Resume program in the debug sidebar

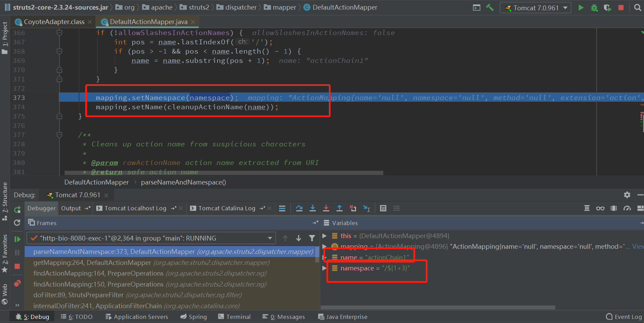[17, 239]
